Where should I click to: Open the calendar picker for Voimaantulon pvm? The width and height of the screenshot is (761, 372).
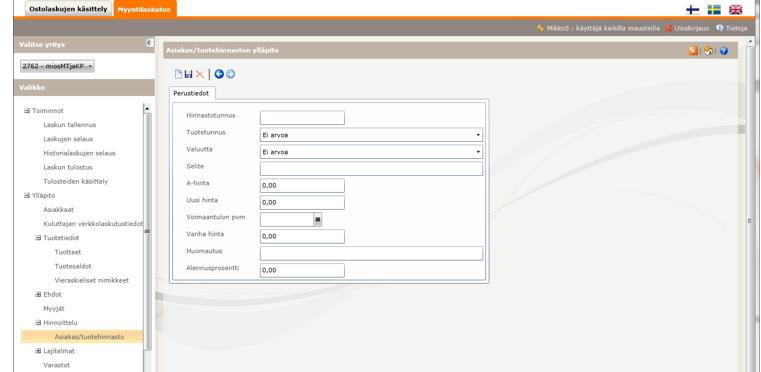point(318,220)
